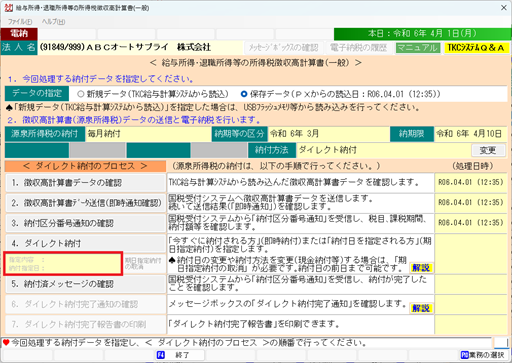
Task: Open the ヘルプ menu
Action: [x=53, y=22]
